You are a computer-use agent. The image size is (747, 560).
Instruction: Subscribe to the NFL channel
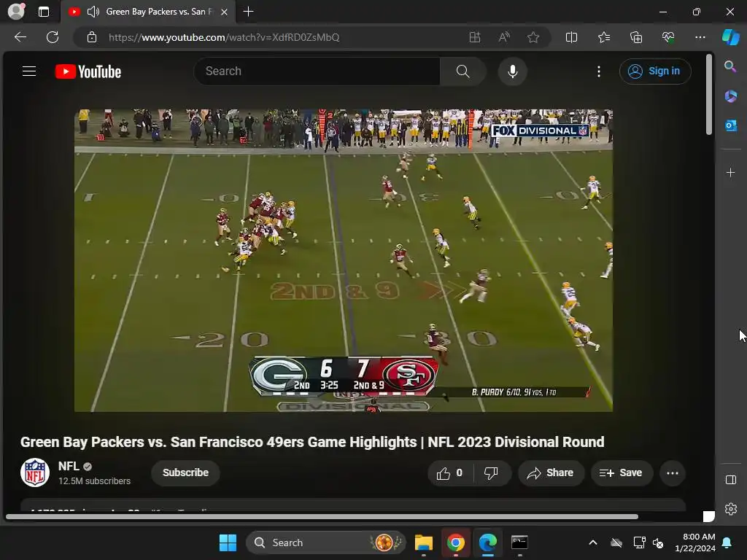185,472
